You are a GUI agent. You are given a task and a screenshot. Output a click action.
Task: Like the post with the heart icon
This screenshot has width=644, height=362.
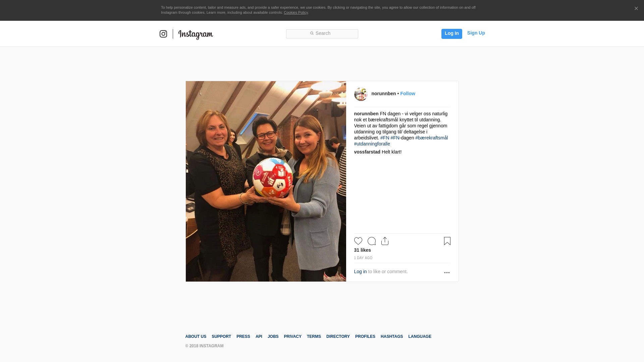click(358, 241)
